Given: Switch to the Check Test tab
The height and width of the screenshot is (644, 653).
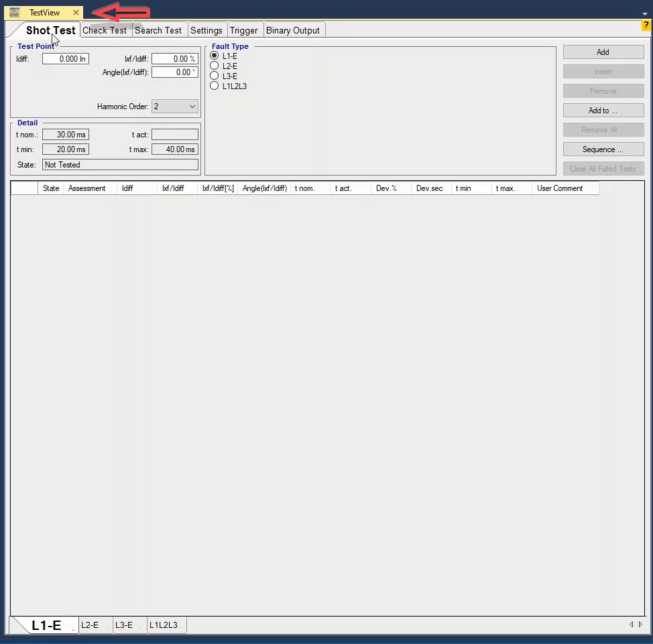Looking at the screenshot, I should [105, 30].
